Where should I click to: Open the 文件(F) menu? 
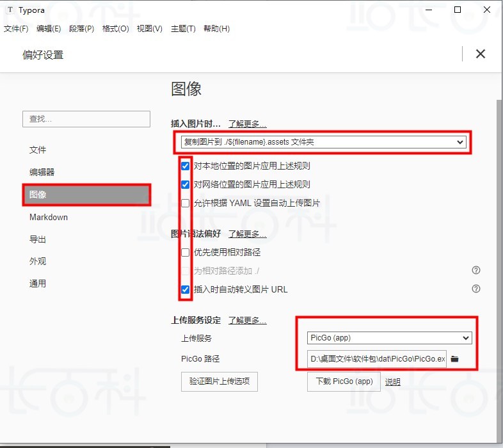click(x=16, y=29)
